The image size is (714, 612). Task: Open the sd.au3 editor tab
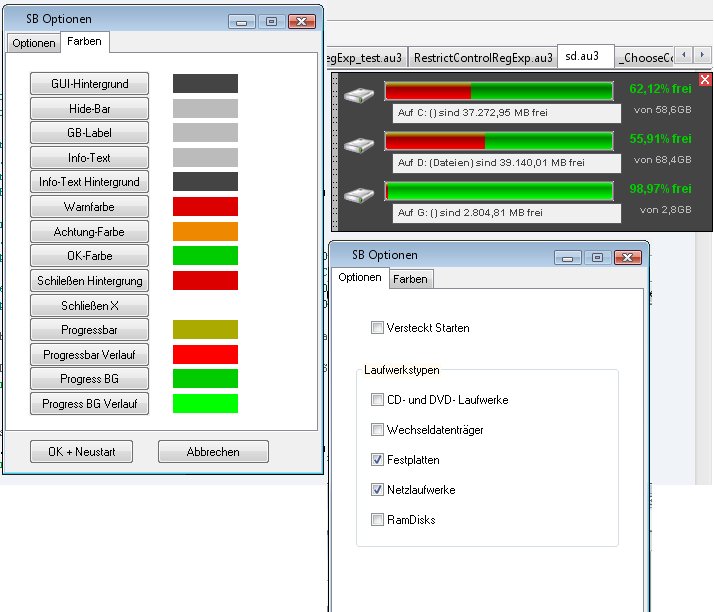[585, 57]
